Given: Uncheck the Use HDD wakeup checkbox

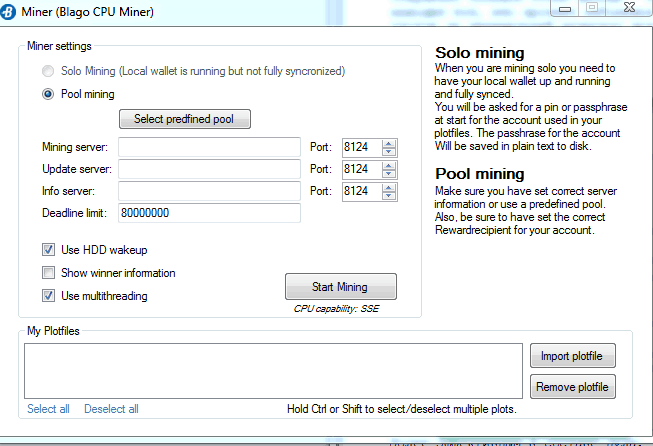Looking at the screenshot, I should [48, 250].
